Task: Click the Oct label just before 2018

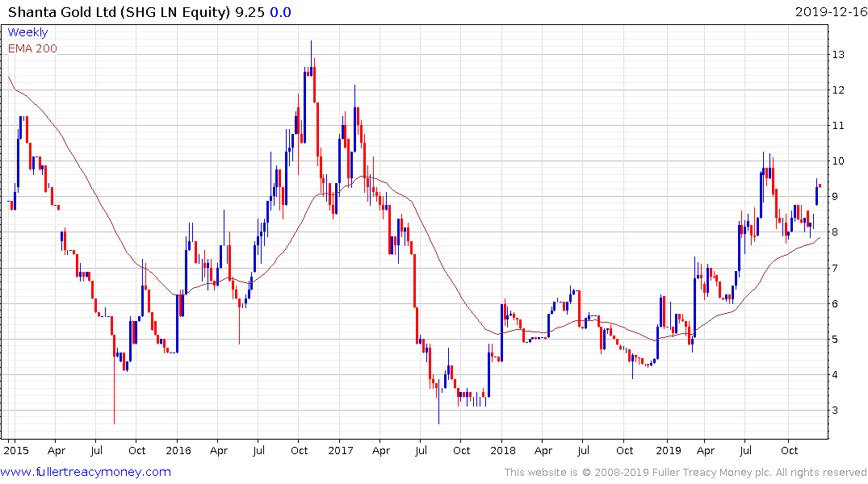Action: pos(461,450)
